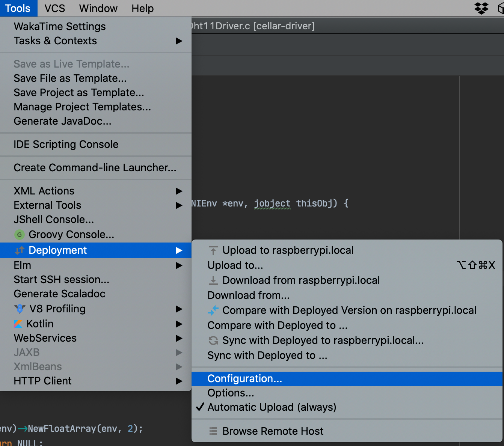This screenshot has height=446, width=504.
Task: Select Upload to... entry
Action: point(347,265)
